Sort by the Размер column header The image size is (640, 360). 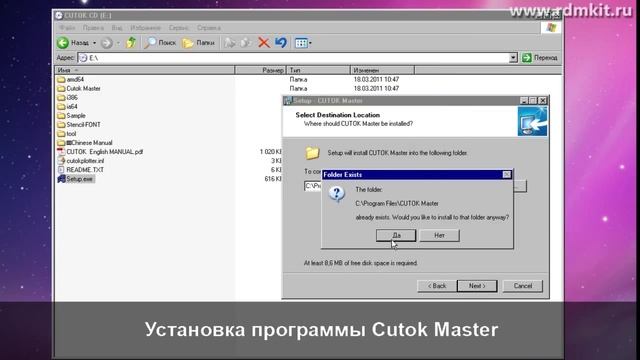click(x=260, y=70)
